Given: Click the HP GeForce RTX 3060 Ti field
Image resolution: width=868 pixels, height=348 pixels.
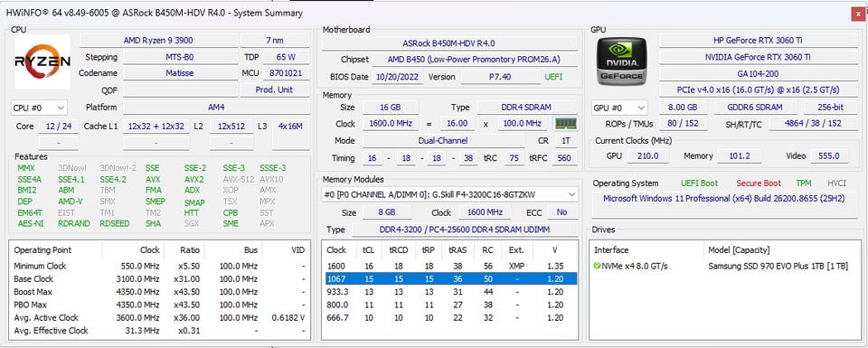Looking at the screenshot, I should click(x=758, y=41).
